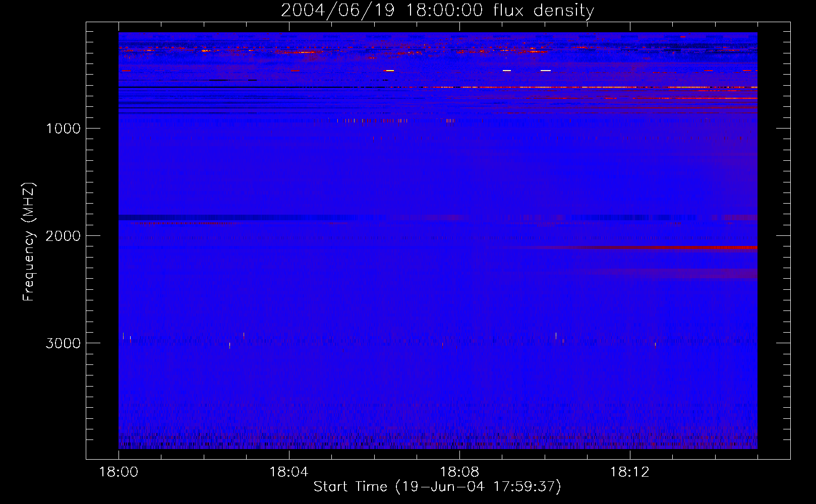Click the 18:04 time tick label
Image resolution: width=816 pixels, height=504 pixels.
coord(289,472)
